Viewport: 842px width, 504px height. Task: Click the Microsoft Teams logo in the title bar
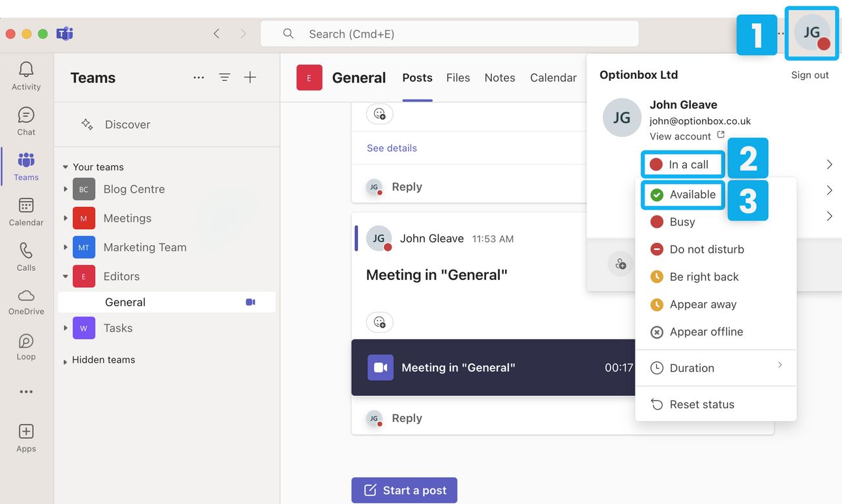coord(64,34)
